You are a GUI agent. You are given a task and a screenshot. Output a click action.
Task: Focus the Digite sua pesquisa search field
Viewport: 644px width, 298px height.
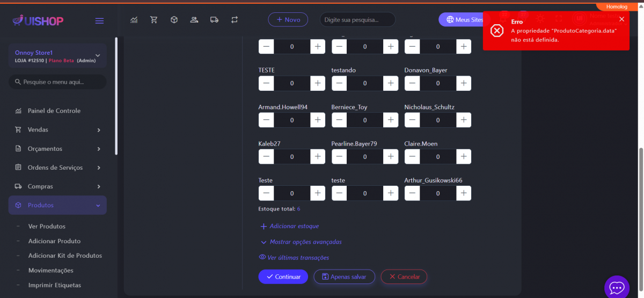click(357, 20)
